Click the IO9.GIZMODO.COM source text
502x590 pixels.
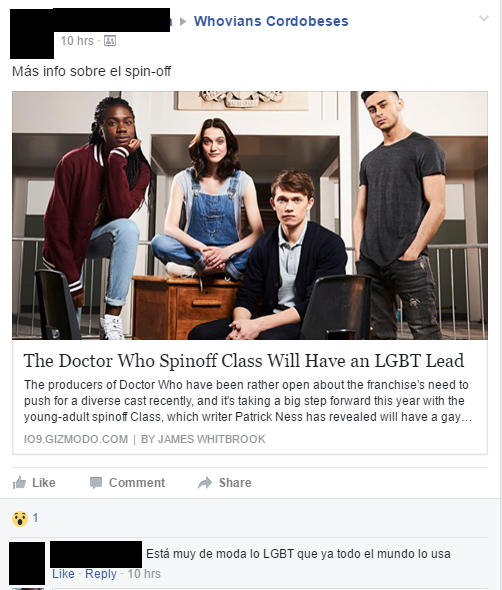click(76, 439)
